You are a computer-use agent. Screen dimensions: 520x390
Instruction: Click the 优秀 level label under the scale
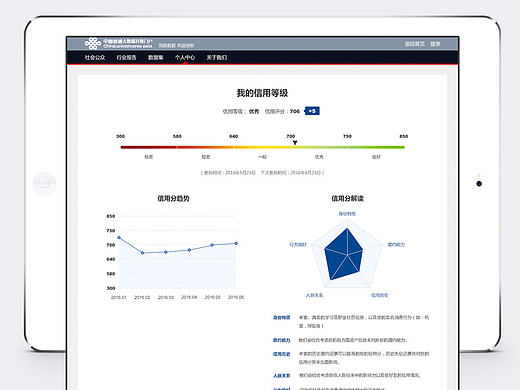point(319,157)
